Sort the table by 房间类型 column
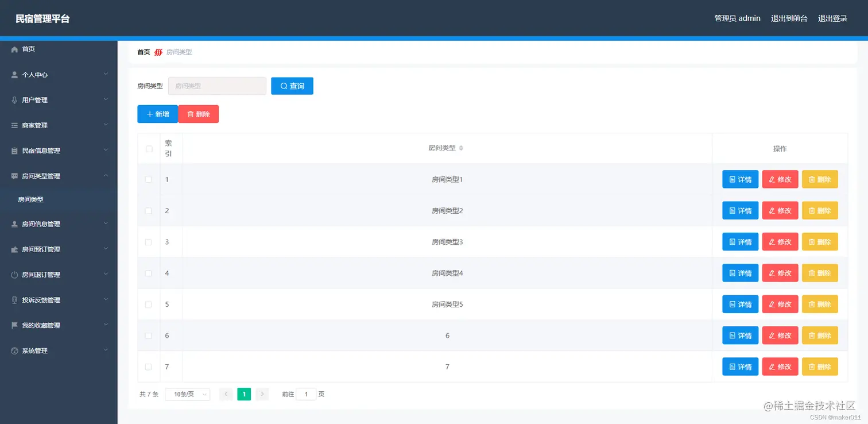 click(x=461, y=148)
